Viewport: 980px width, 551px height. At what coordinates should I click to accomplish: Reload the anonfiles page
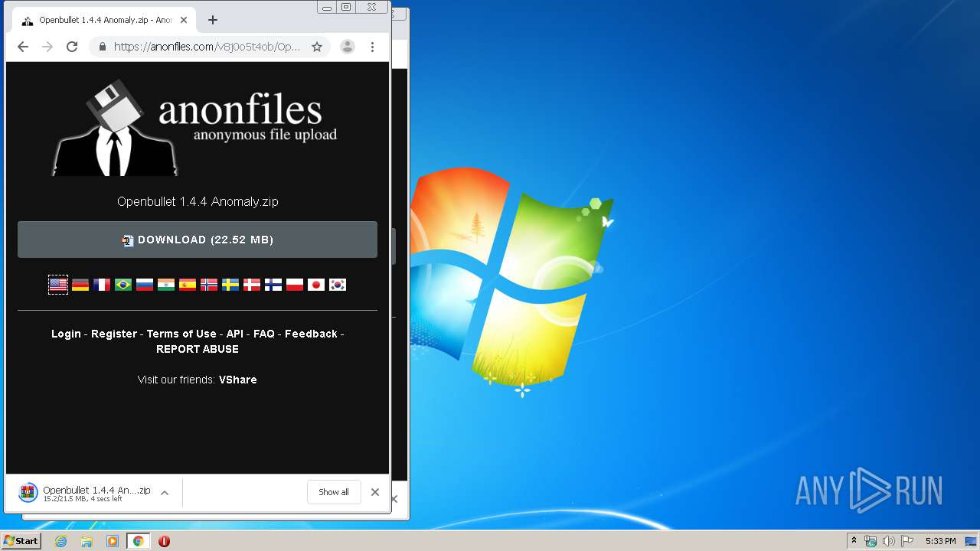tap(72, 47)
